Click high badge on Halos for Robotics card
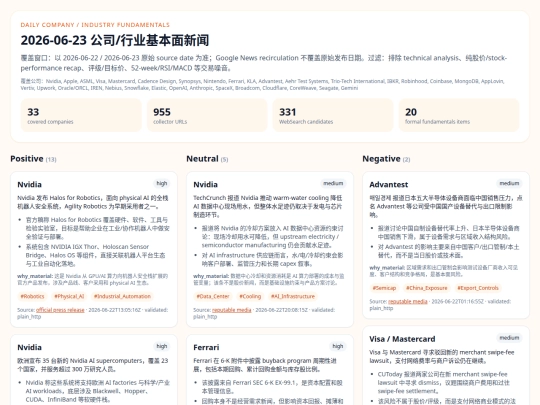Viewport: 540px width, 405px height. pos(162,184)
